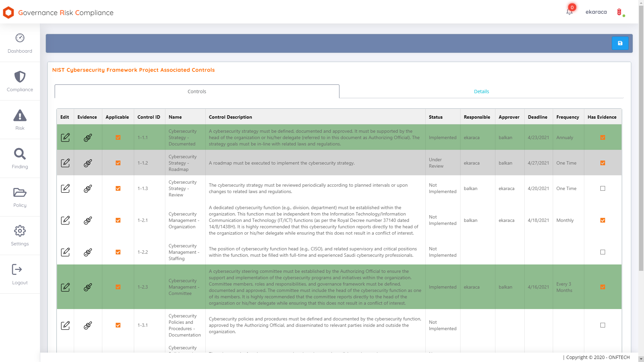Click the 4/23/2021 deadline cell
The width and height of the screenshot is (644, 362).
[x=538, y=137]
